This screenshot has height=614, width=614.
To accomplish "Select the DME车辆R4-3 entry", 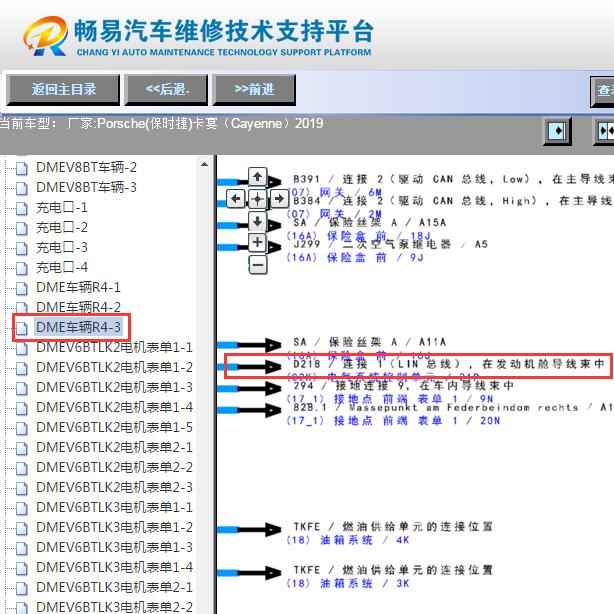I will 78,327.
